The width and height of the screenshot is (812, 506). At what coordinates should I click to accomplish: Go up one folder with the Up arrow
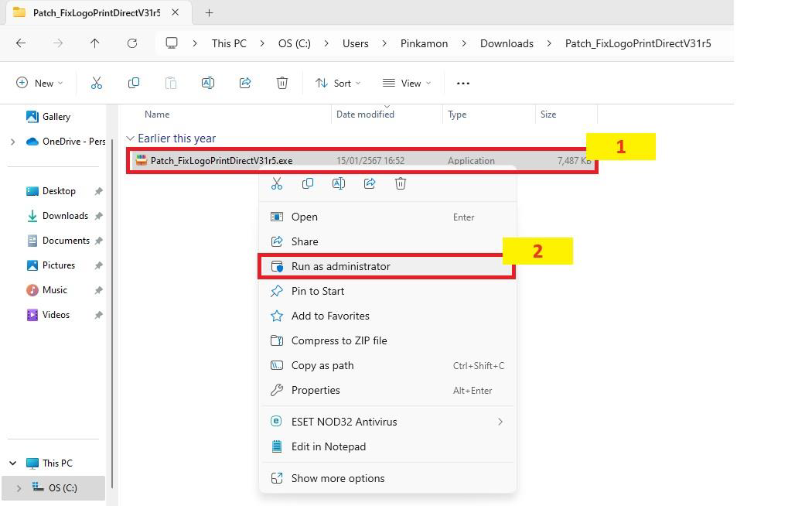click(x=95, y=43)
